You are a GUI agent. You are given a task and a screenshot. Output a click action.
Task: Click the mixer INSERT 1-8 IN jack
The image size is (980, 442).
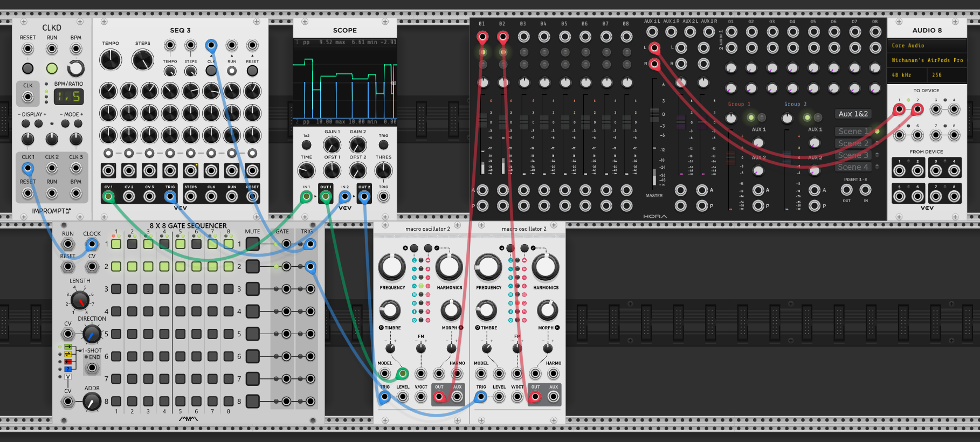(x=866, y=190)
